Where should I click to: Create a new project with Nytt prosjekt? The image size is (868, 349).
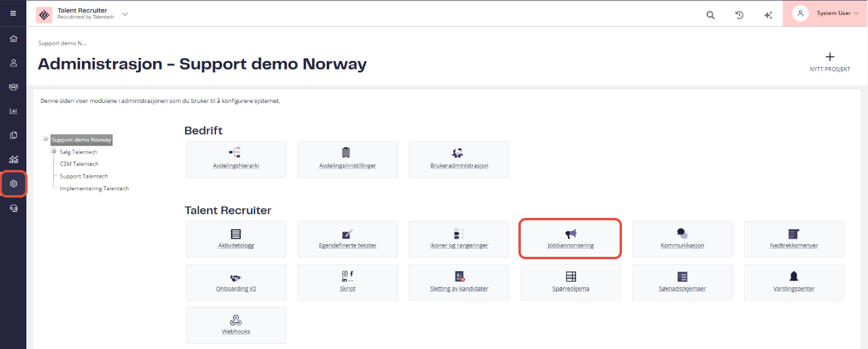(830, 62)
